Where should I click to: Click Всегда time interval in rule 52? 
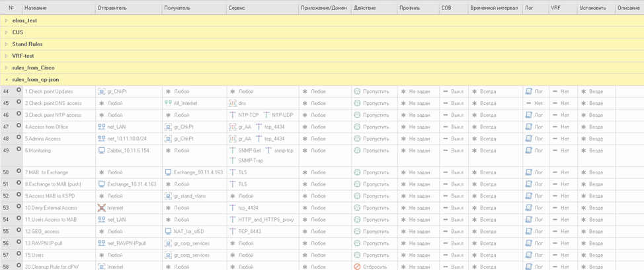pyautogui.click(x=488, y=196)
